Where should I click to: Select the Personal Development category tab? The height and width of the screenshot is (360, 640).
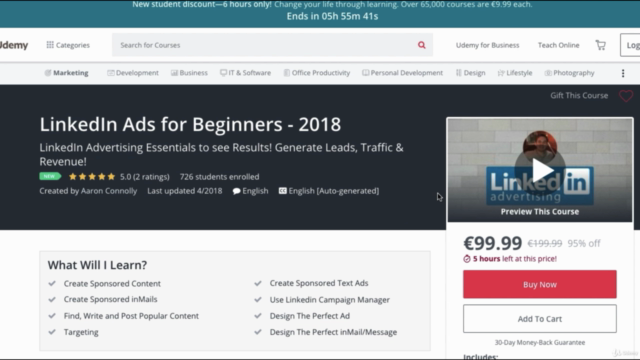click(x=402, y=73)
